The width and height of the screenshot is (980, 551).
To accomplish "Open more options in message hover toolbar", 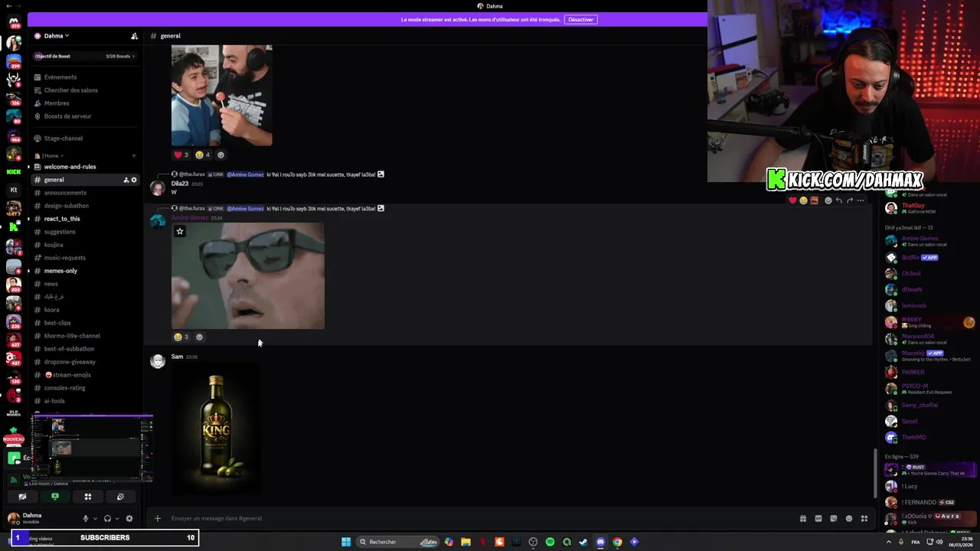I will (861, 201).
